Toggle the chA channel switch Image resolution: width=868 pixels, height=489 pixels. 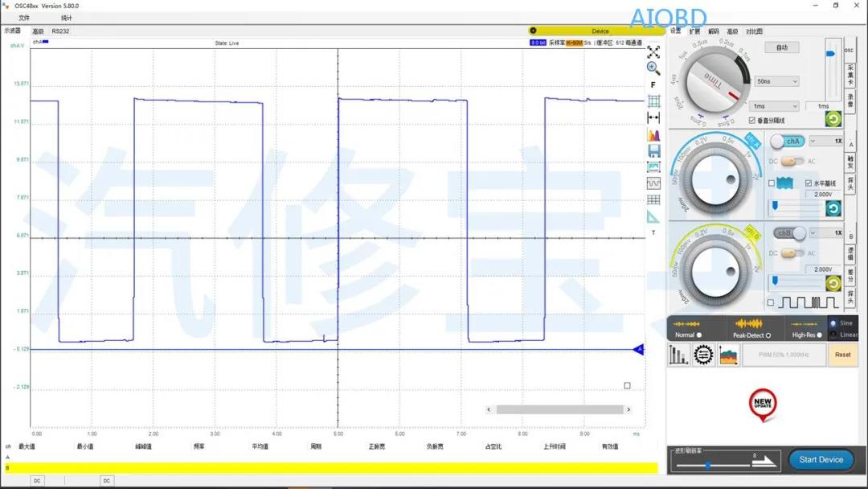(788, 142)
